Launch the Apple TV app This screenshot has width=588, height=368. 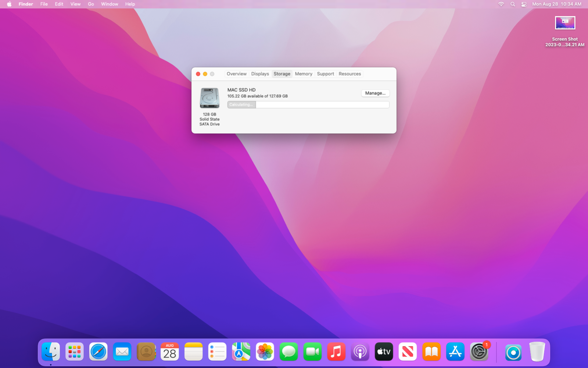point(384,352)
